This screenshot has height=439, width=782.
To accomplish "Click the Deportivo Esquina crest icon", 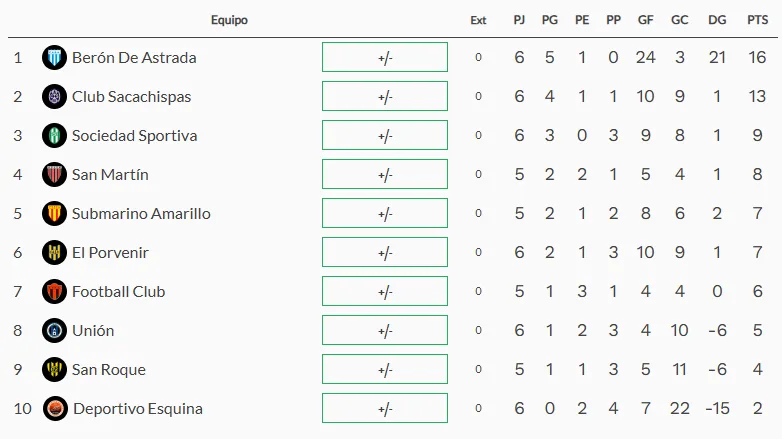I will [x=55, y=409].
